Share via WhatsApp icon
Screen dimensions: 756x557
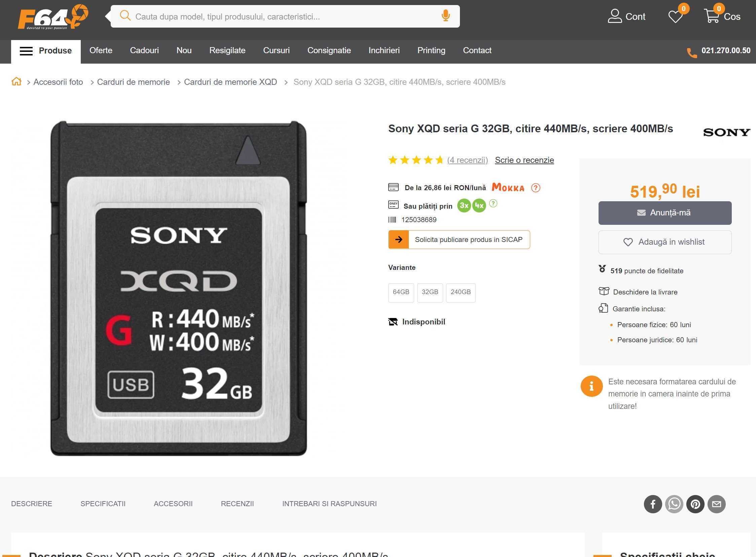(x=674, y=504)
